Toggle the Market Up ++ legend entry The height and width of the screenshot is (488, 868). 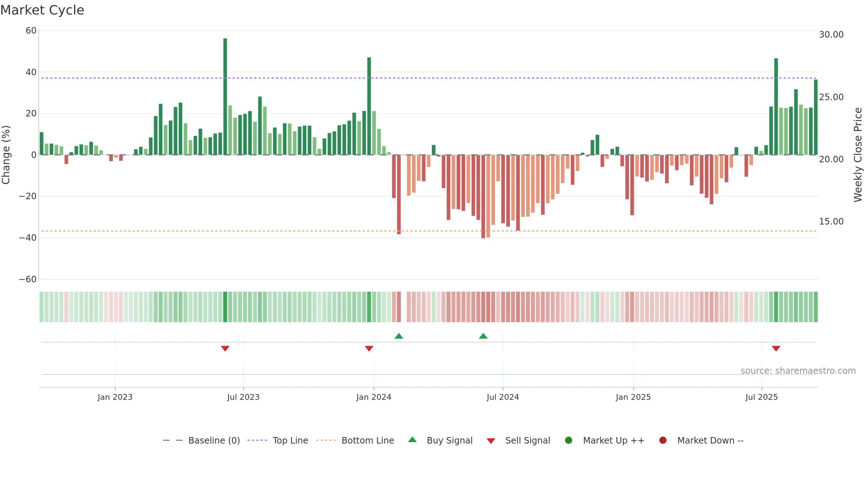pos(604,440)
